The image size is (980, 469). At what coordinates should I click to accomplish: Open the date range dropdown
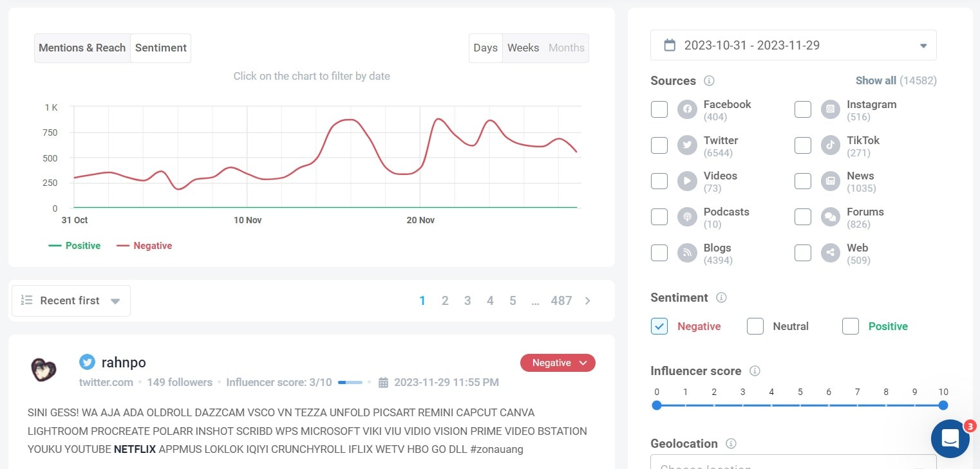(793, 46)
